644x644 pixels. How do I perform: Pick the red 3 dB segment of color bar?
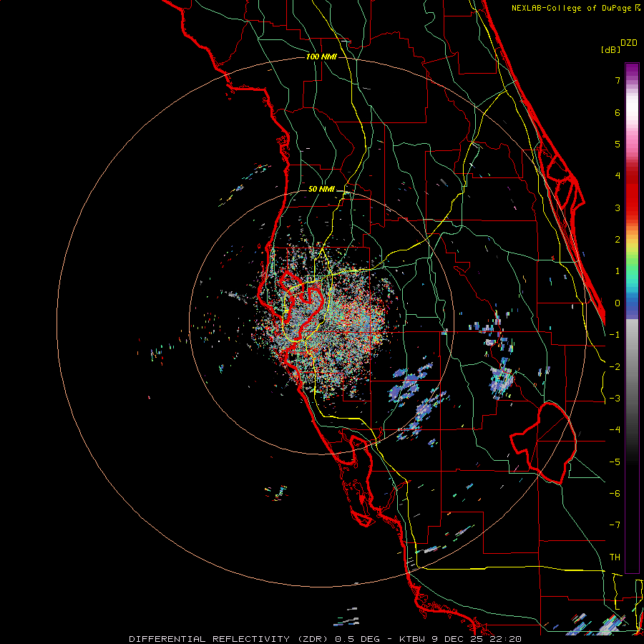click(632, 208)
